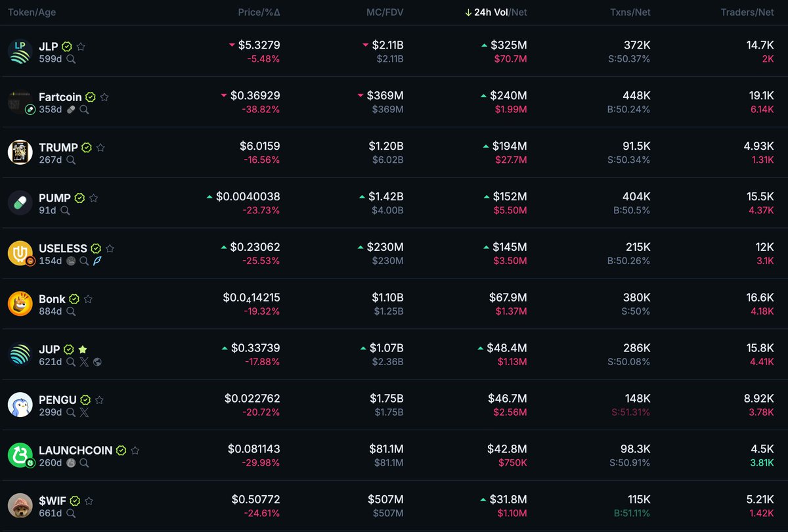The height and width of the screenshot is (532, 788).
Task: Click the search icon beside PENGU's 299d
Action: point(71,412)
